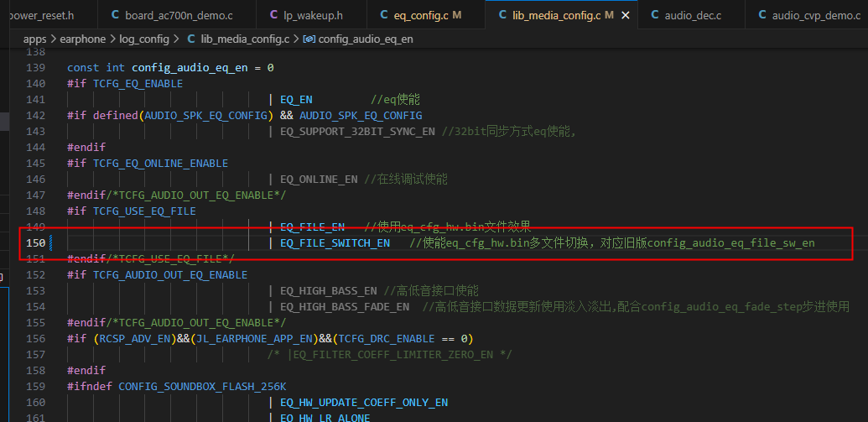Click EQ_HW_UPDATE_COEFF_ONLY_EN on line 160
This screenshot has width=868, height=422.
[364, 402]
